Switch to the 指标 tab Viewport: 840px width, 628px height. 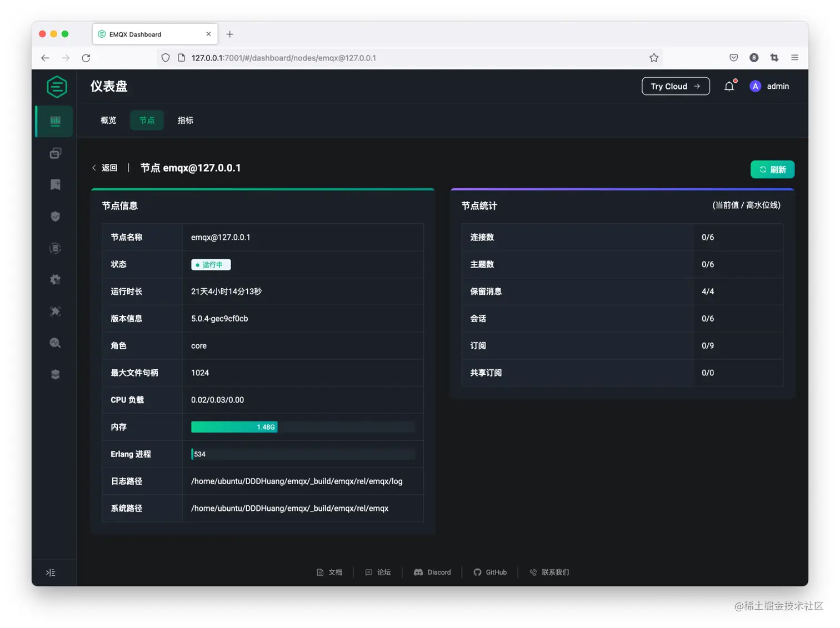[x=185, y=120]
